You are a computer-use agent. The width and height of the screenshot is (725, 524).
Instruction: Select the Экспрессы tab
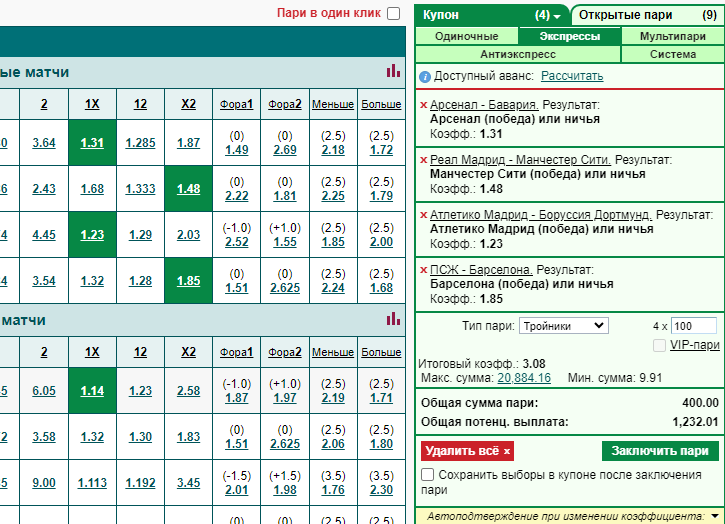click(570, 36)
